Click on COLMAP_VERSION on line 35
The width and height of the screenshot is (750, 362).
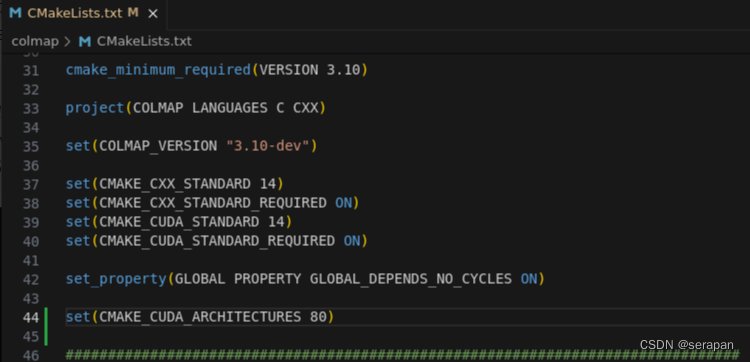pyautogui.click(x=158, y=146)
